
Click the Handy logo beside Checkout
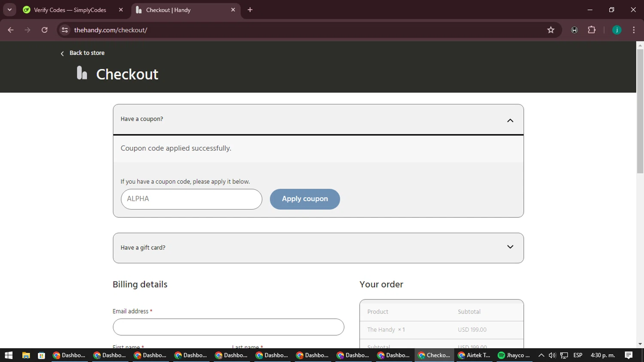coord(82,73)
